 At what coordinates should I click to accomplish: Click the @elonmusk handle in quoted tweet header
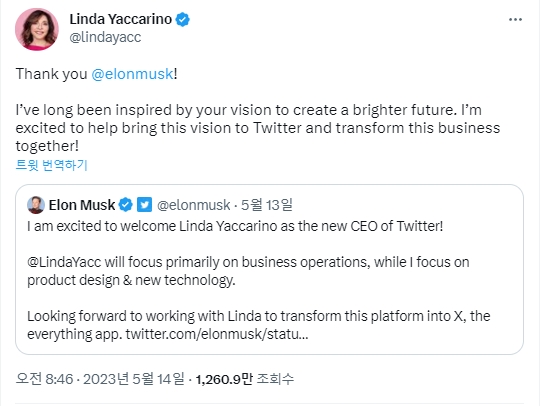(194, 205)
